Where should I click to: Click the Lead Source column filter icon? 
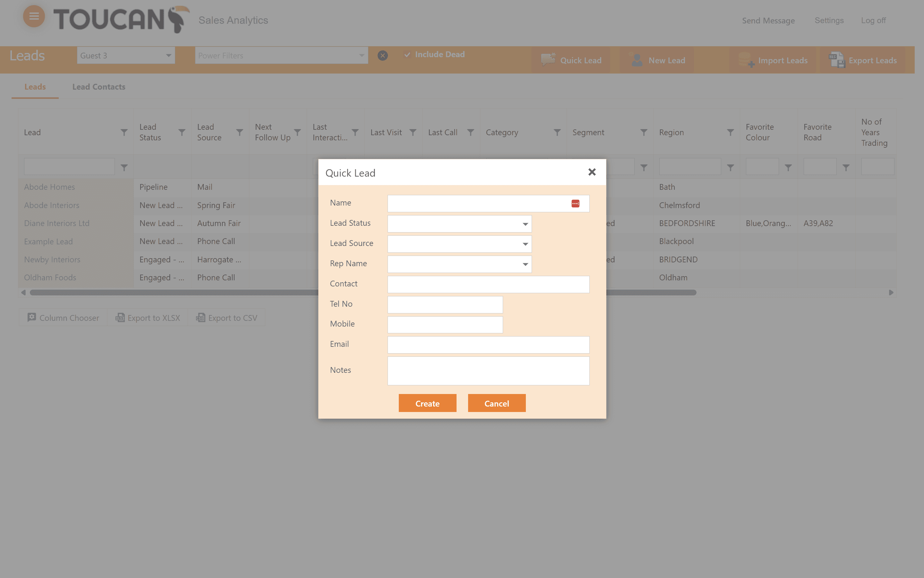[239, 132]
